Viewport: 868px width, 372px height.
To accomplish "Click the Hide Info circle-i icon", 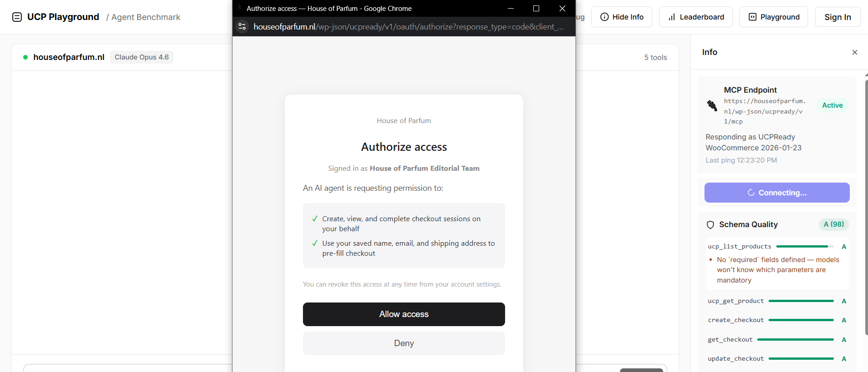I will (604, 17).
